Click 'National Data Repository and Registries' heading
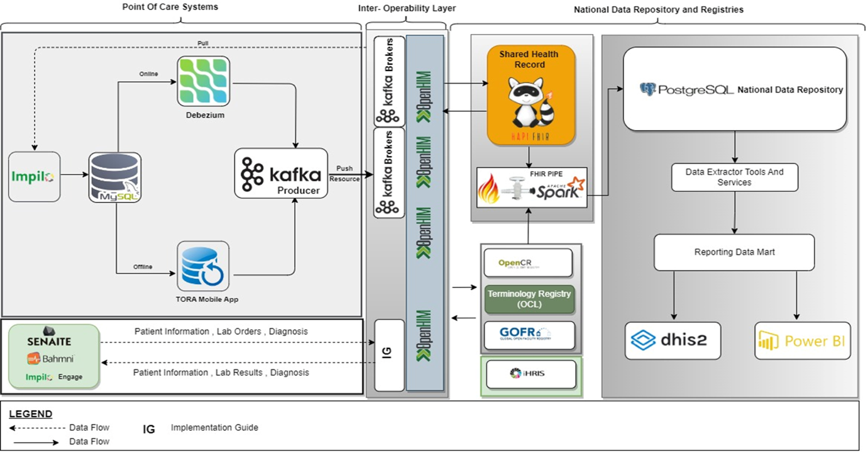The width and height of the screenshot is (868, 463). click(659, 9)
